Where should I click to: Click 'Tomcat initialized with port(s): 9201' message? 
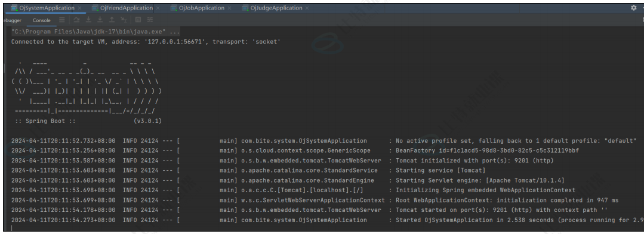(x=474, y=161)
